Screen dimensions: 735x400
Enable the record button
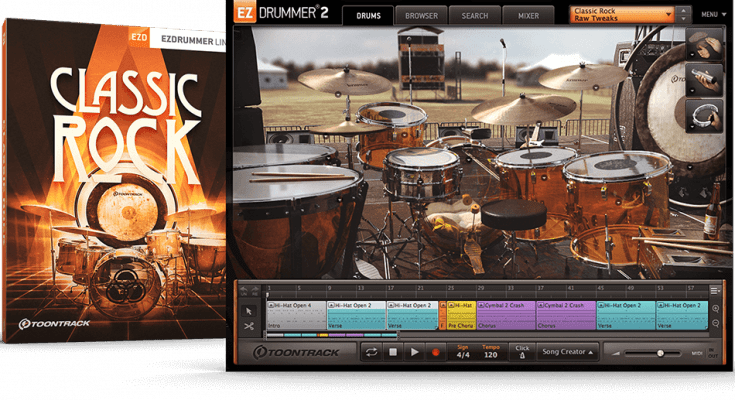[435, 352]
